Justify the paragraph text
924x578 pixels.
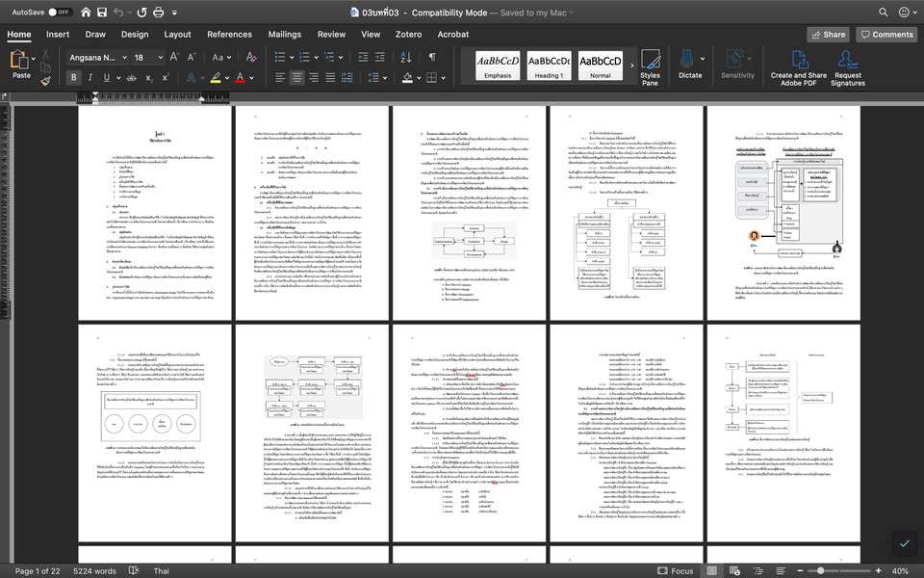pos(330,77)
